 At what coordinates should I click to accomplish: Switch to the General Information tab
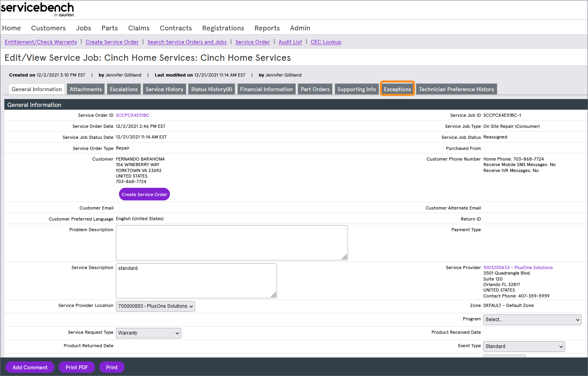[37, 89]
